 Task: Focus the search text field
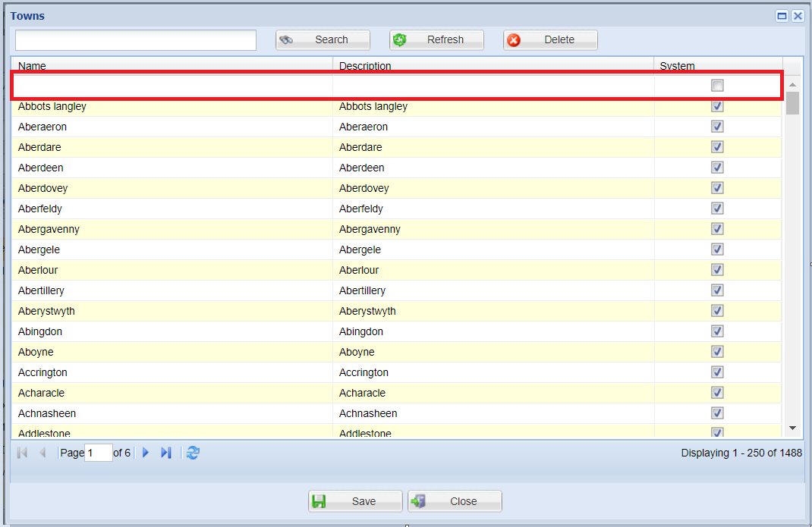(136, 40)
